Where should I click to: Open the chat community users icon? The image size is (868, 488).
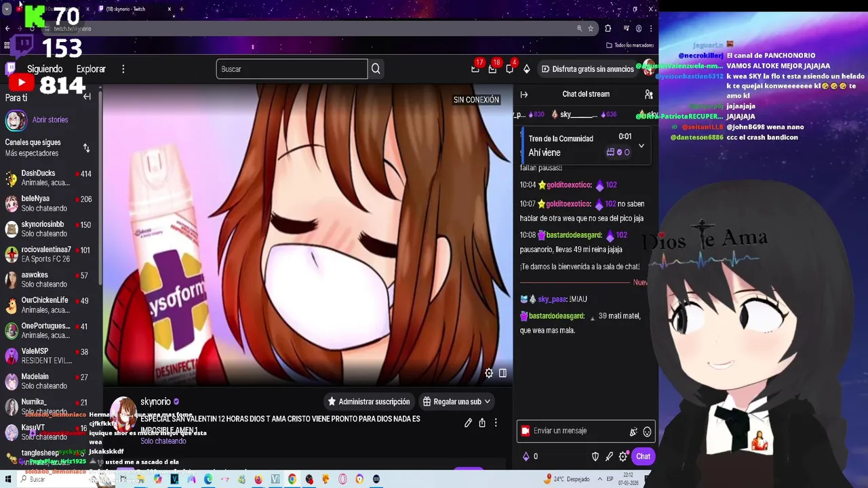(648, 94)
